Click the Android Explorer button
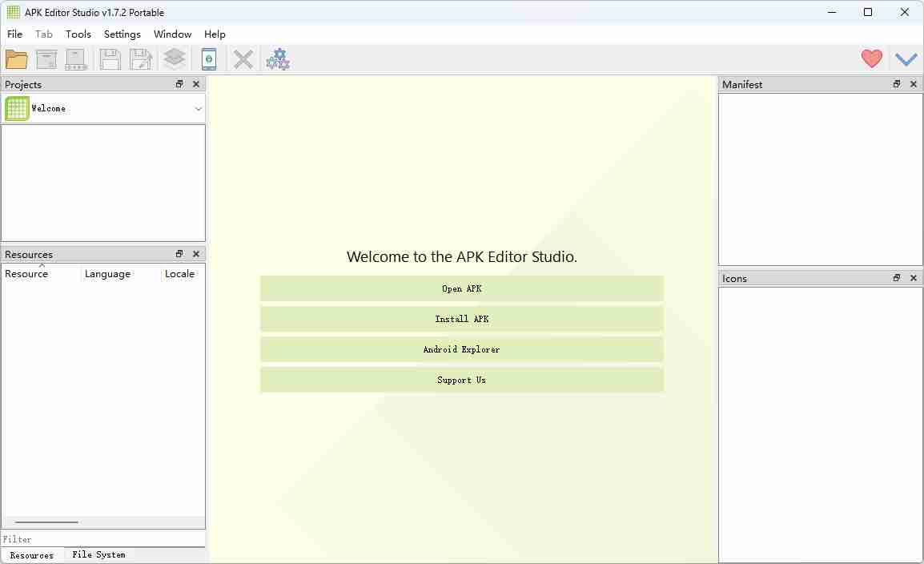Screen dimensions: 924x564 point(461,349)
